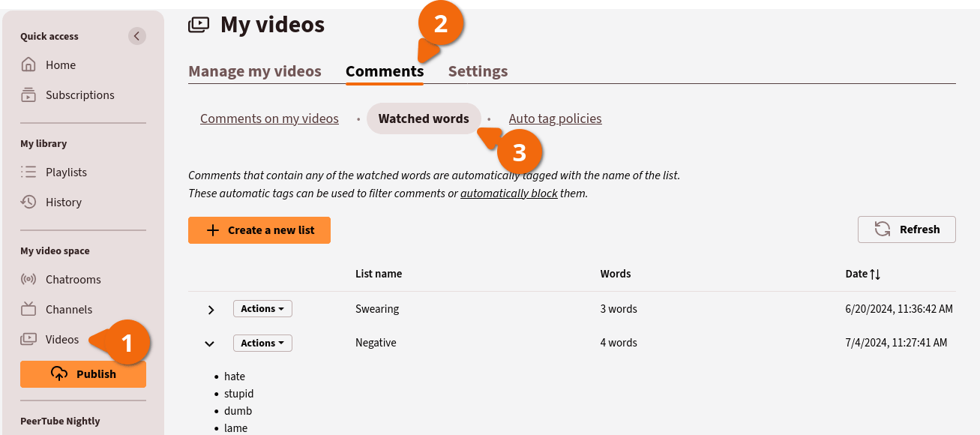Expand the Swearing list row

tap(211, 309)
